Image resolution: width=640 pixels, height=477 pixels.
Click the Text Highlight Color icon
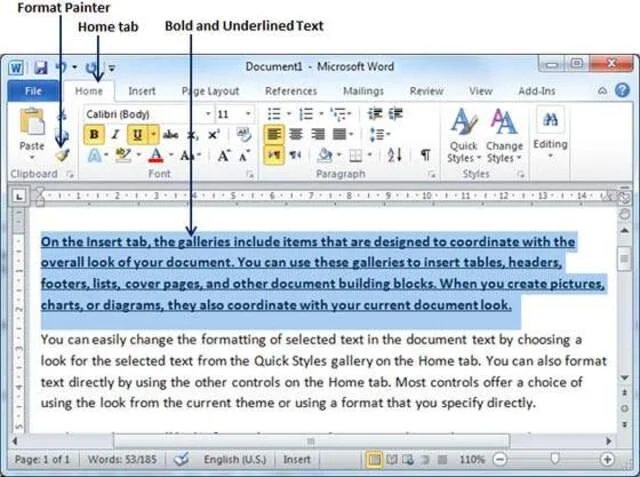(x=123, y=155)
